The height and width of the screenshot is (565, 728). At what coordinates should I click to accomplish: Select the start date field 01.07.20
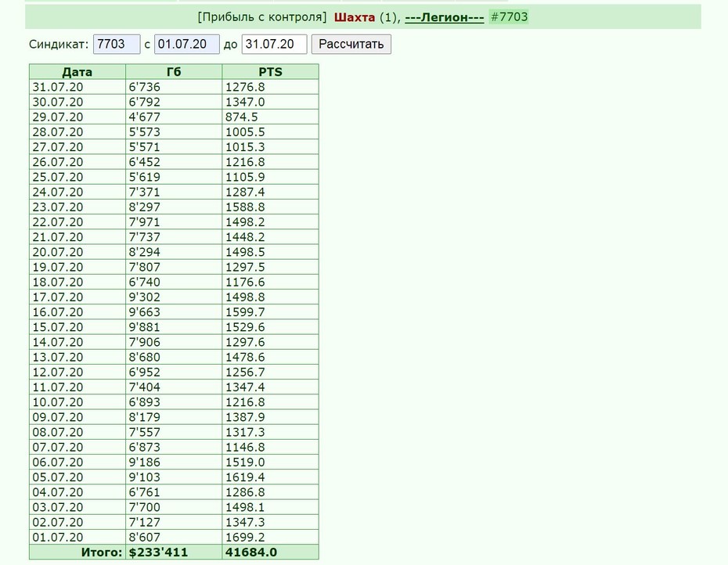click(x=186, y=44)
